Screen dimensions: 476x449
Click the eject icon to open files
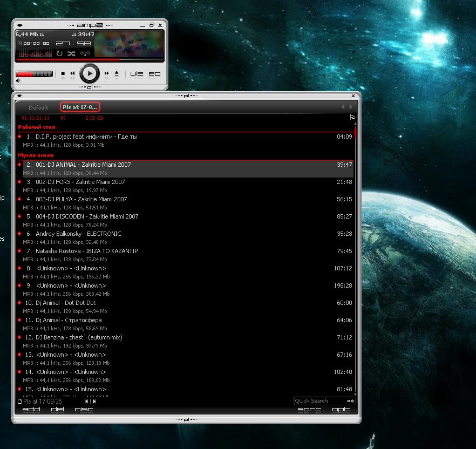(x=117, y=73)
